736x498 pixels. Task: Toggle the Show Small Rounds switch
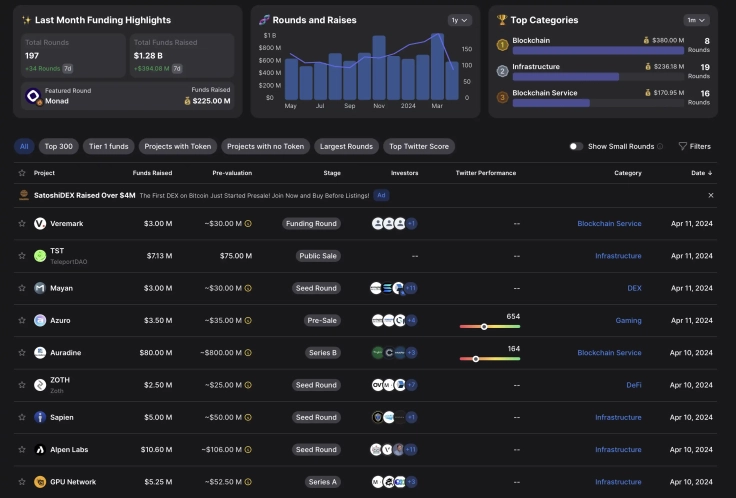[576, 146]
